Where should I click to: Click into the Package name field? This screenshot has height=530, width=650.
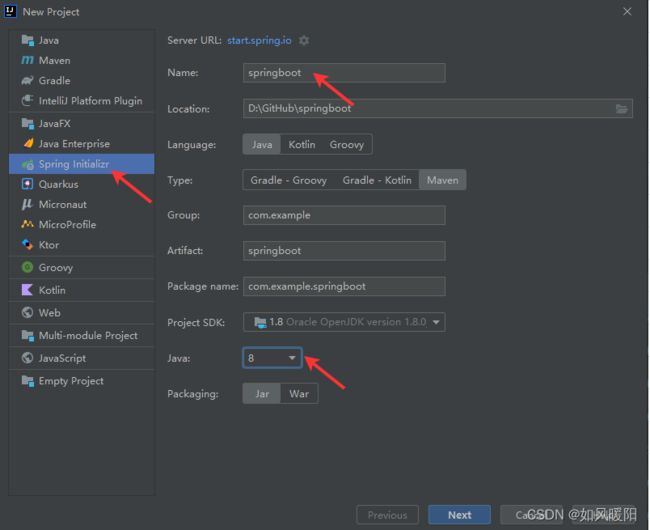click(344, 286)
